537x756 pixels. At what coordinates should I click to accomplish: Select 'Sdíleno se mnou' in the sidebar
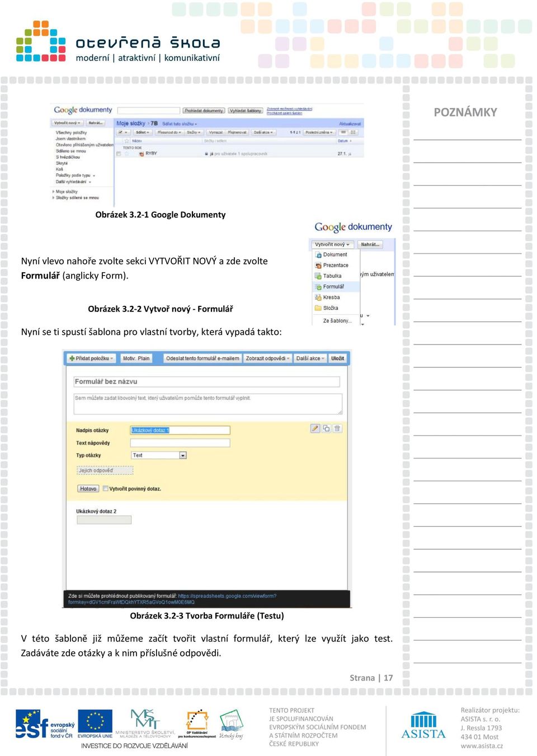point(70,151)
